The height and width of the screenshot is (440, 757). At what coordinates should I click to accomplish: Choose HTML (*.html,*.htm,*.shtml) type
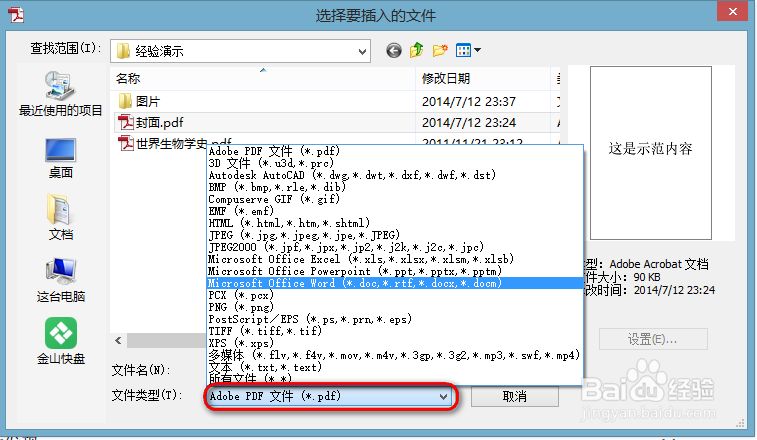394,223
